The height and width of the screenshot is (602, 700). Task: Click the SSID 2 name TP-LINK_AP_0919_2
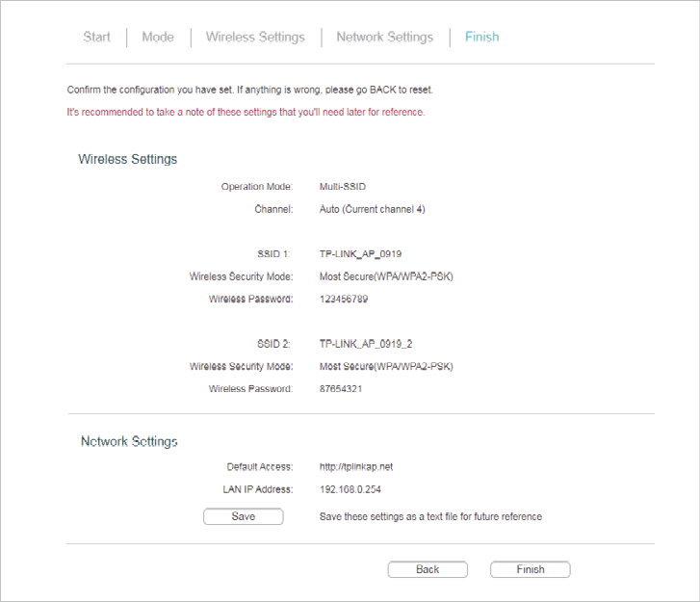pos(366,344)
